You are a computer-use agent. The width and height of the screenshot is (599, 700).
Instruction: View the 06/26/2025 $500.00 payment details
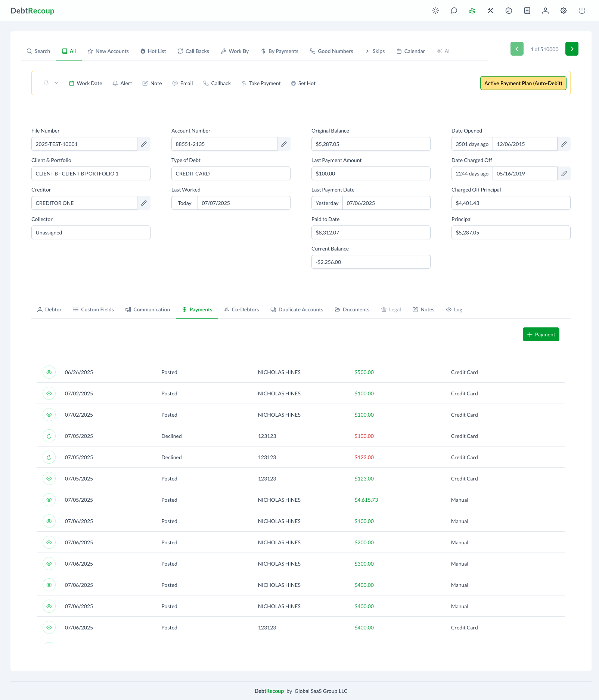click(x=49, y=372)
